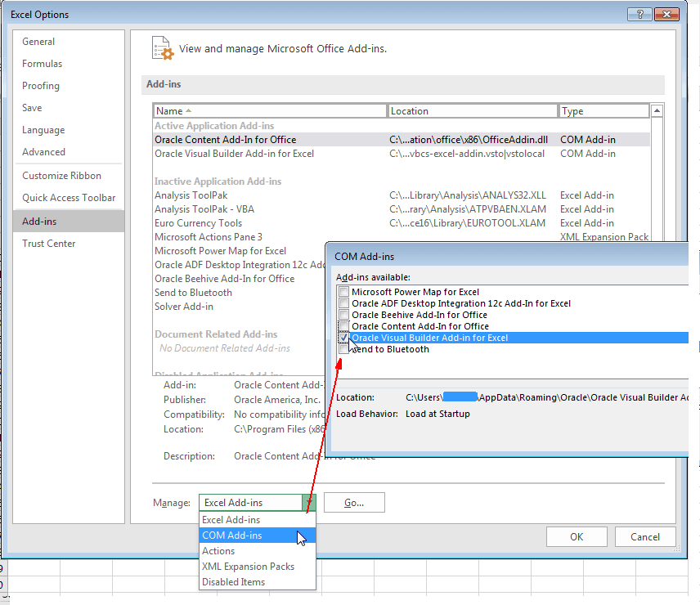Select Microsoft Power Map for Excel list row
700x605 pixels.
coord(240,251)
